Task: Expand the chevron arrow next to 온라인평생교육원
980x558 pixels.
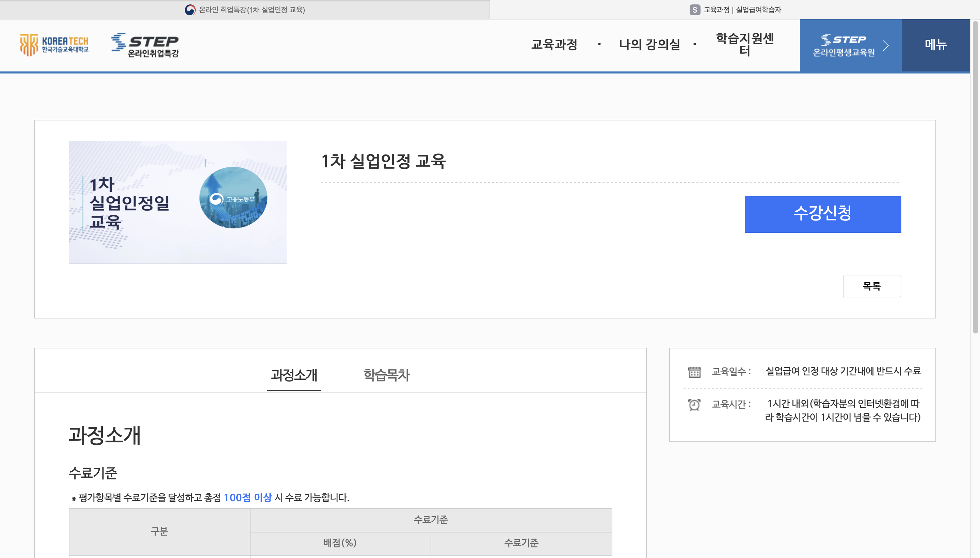Action: [886, 46]
